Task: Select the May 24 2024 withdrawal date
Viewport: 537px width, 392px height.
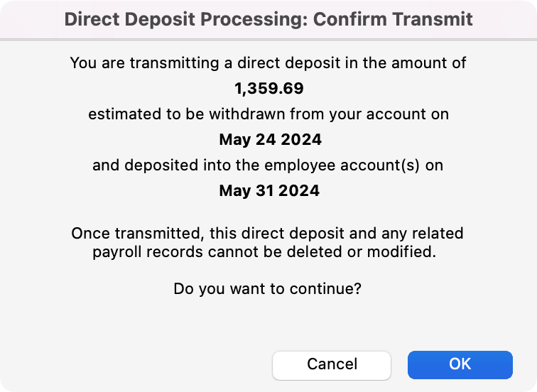Action: (x=268, y=139)
